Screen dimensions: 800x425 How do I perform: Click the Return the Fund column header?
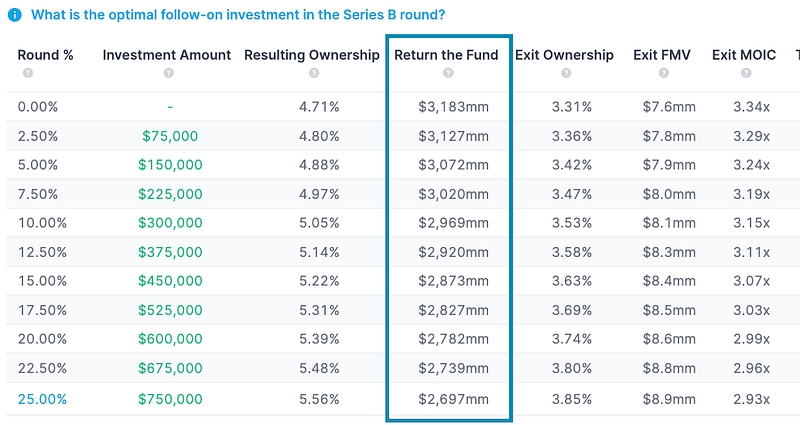(x=446, y=55)
